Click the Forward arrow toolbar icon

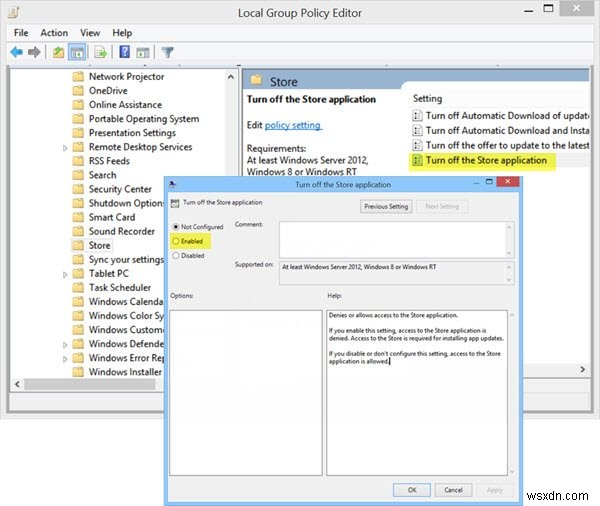click(x=34, y=52)
